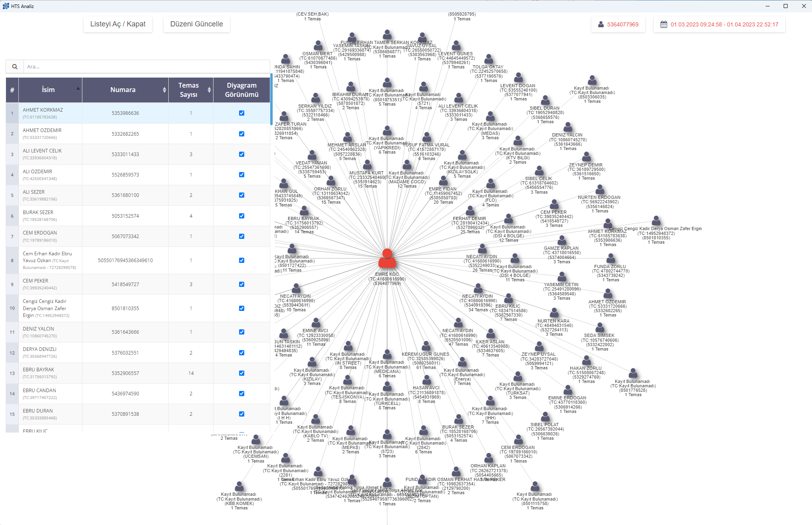Uncheck diagram view for AHMET KORKMAZ
The height and width of the screenshot is (525, 812).
[241, 113]
